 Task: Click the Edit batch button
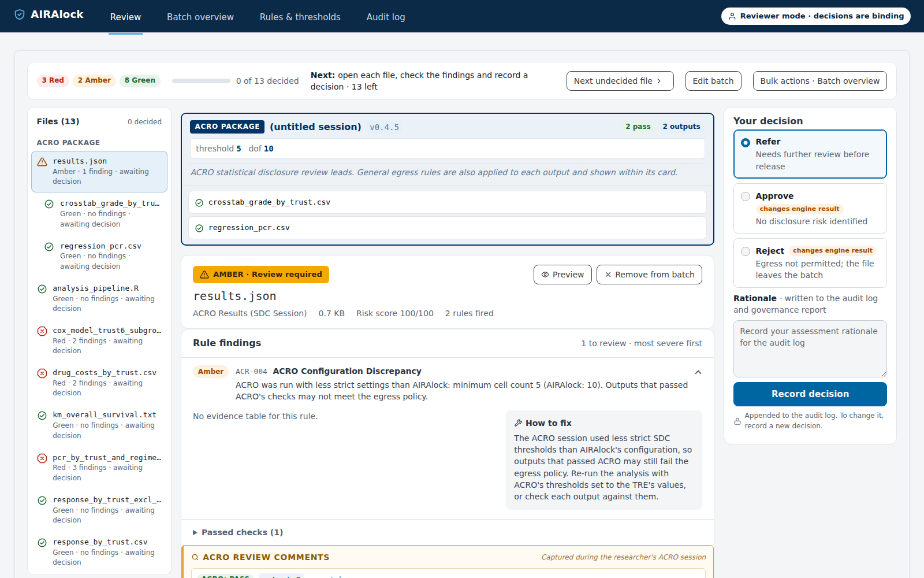[x=713, y=81]
